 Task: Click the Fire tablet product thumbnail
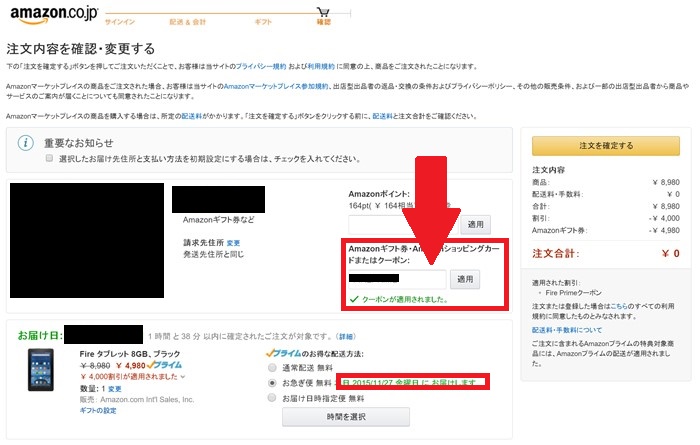click(41, 370)
